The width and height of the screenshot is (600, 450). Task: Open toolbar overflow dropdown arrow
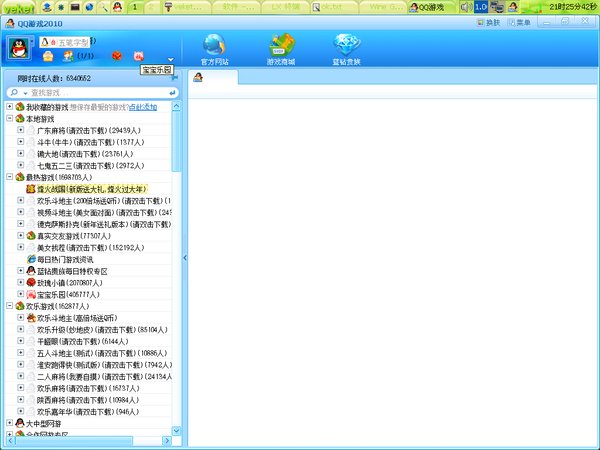pos(171,58)
